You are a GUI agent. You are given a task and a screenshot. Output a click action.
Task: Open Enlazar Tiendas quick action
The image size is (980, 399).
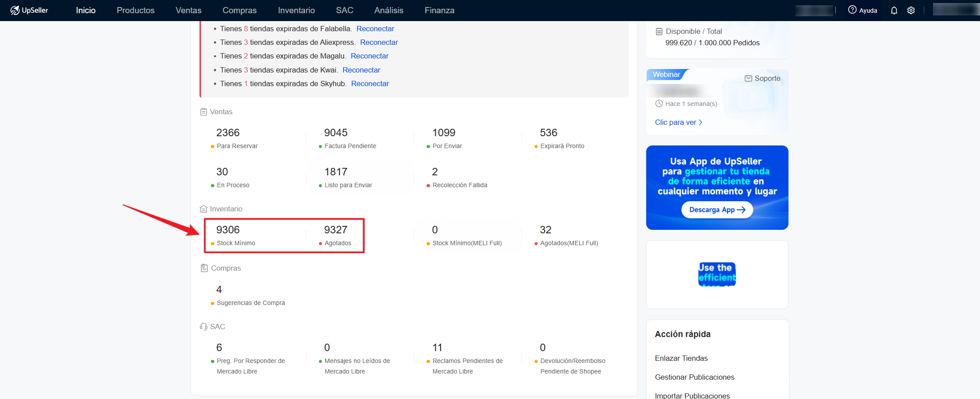pos(681,358)
